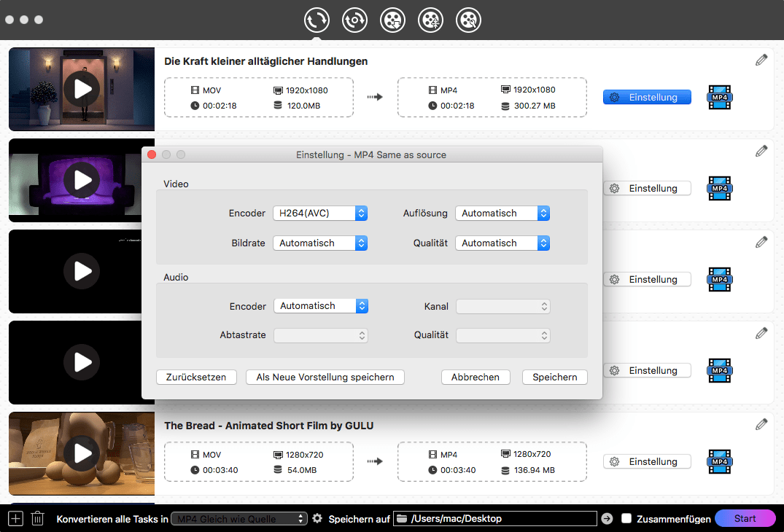Open the Bildrate dropdown
The image size is (784, 532).
(319, 243)
